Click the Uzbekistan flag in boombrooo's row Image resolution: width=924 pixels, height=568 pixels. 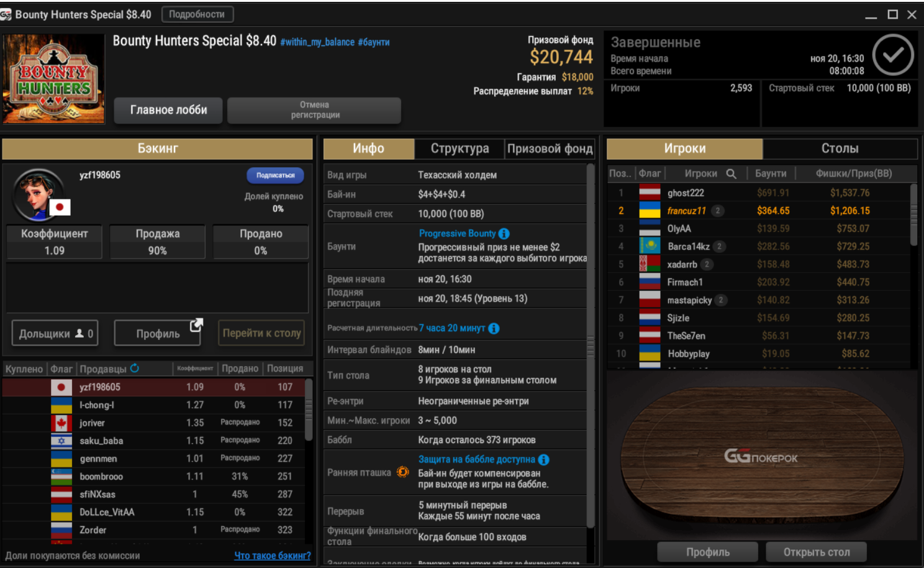(61, 477)
